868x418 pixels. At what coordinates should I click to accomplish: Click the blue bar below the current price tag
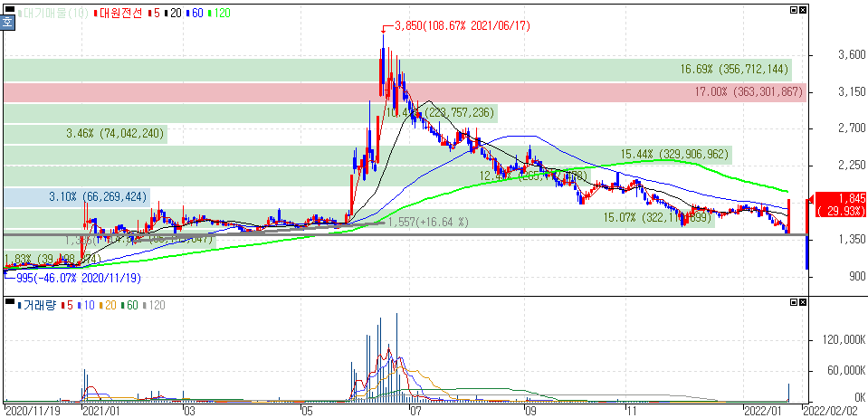(x=806, y=252)
